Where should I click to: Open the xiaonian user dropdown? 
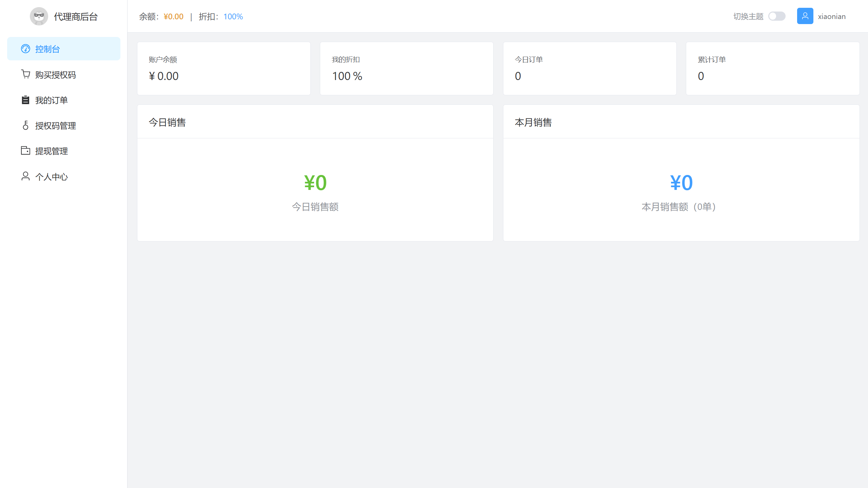point(831,17)
